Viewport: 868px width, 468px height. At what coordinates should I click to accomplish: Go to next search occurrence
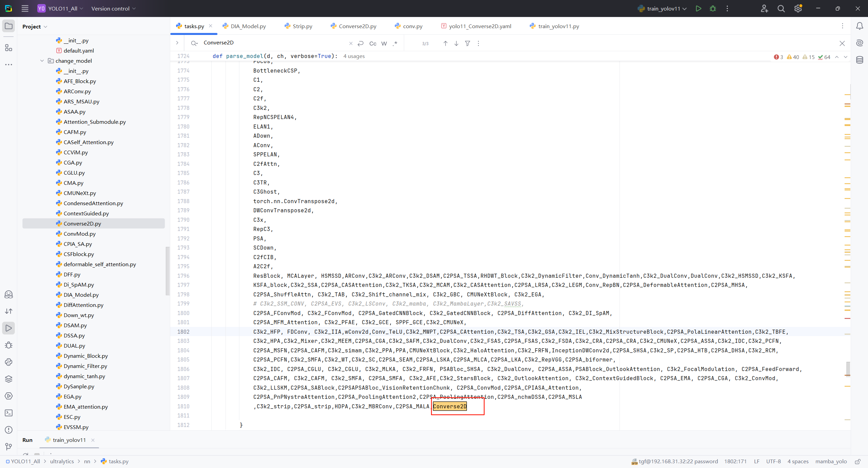click(456, 43)
